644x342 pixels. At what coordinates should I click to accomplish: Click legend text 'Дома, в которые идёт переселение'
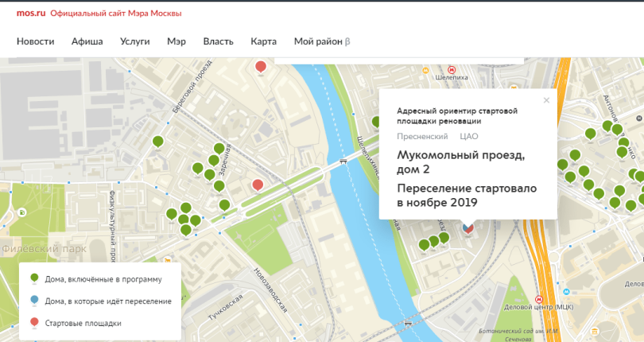108,301
